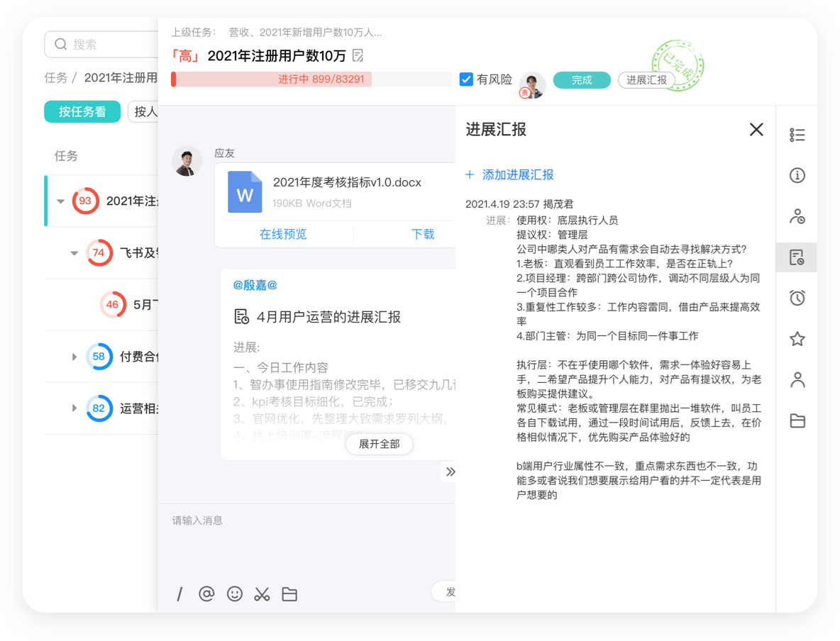The height and width of the screenshot is (641, 840).
Task: Click 在线预览 for the docx file
Action: coord(283,234)
